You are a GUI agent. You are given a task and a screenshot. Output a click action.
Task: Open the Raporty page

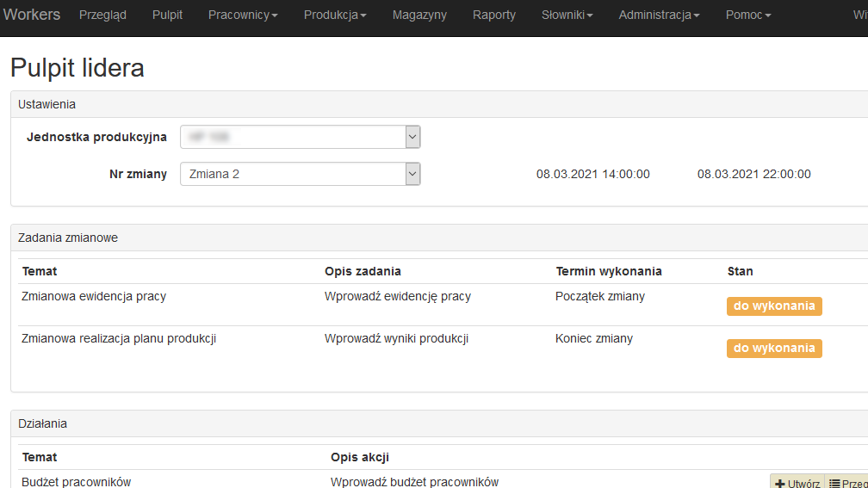[x=494, y=15]
